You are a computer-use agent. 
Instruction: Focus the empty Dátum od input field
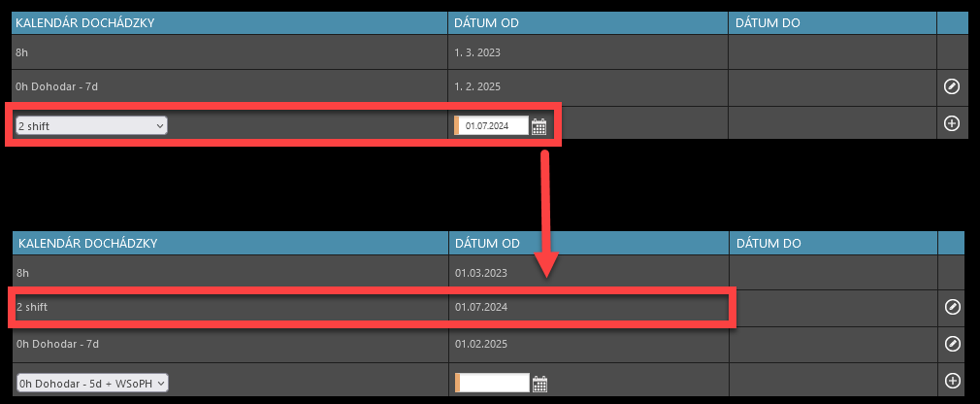click(x=494, y=383)
